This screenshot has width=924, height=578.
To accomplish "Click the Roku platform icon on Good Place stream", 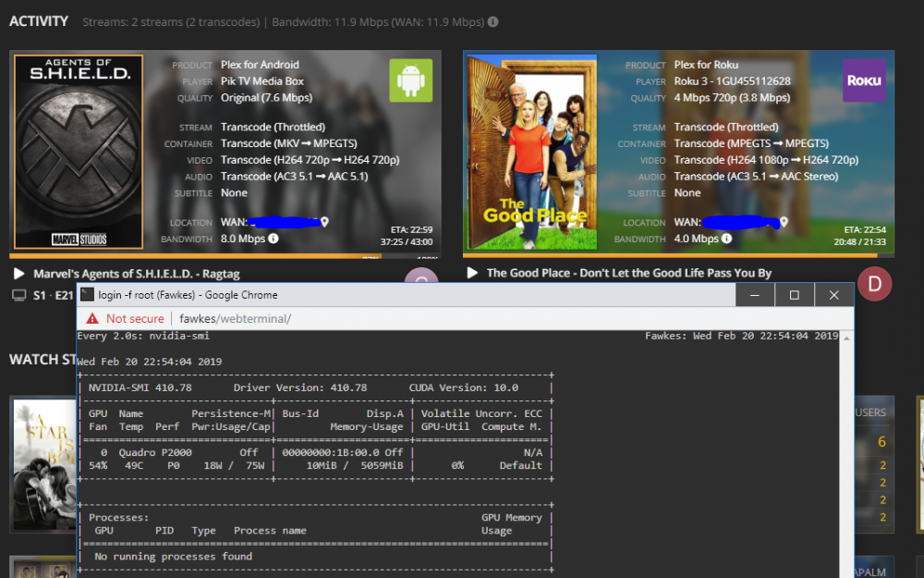I will 864,80.
